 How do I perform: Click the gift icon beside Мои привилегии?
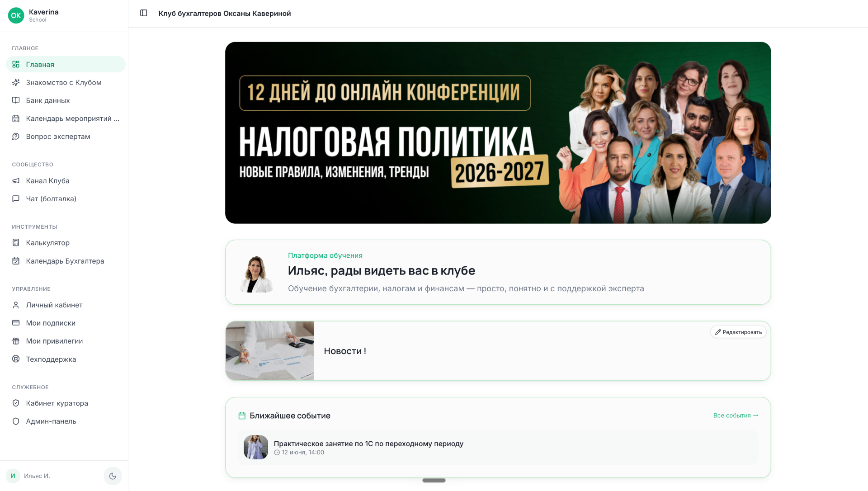tap(16, 341)
